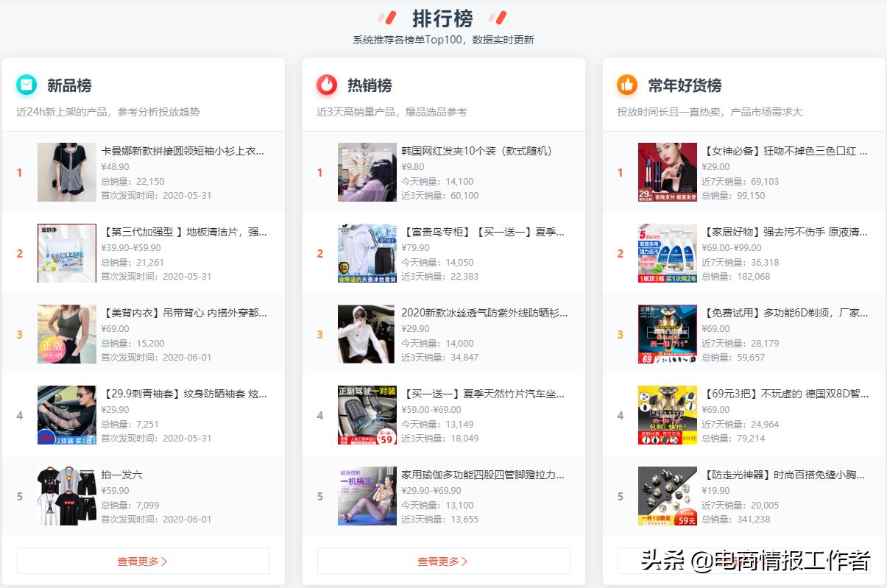Click the 【防走光神器】small chest accessory image
The image size is (887, 588).
(x=666, y=496)
